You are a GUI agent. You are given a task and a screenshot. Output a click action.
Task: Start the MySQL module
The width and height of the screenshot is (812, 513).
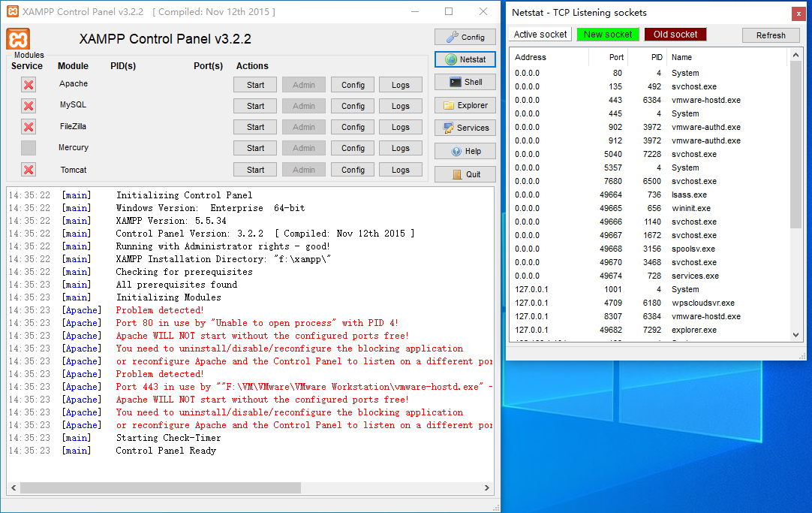[x=255, y=106]
